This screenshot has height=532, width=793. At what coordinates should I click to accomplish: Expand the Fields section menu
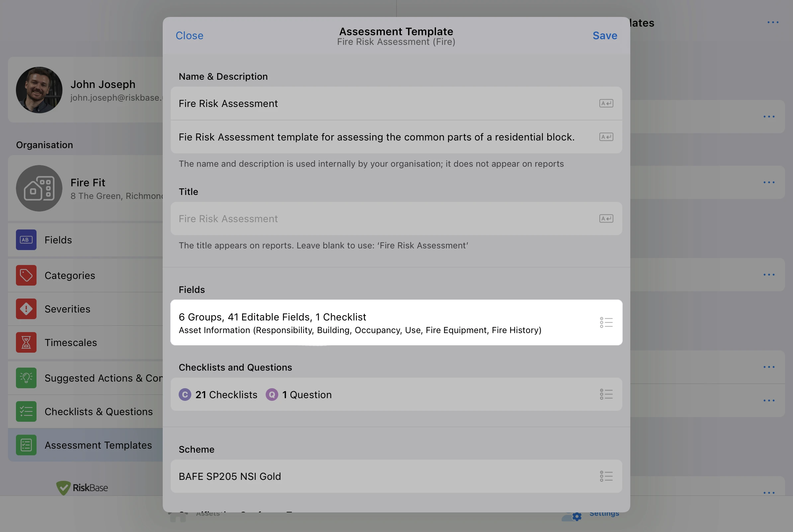[x=606, y=322]
